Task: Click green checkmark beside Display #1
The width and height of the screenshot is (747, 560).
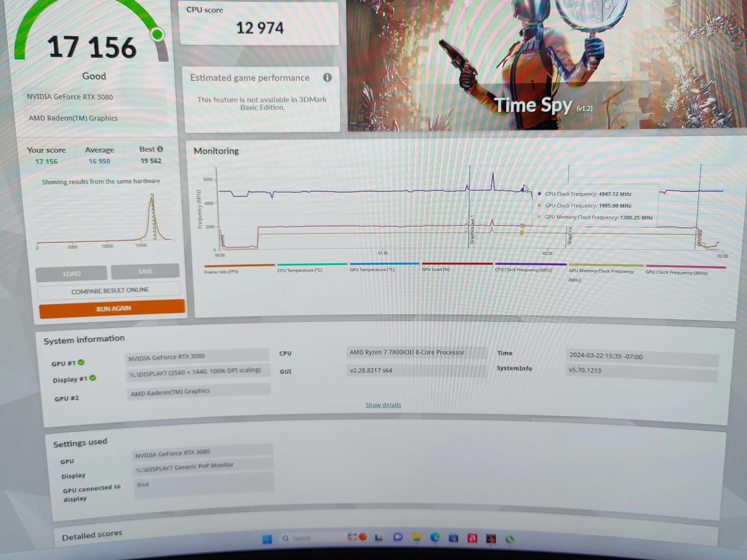Action: point(93,378)
